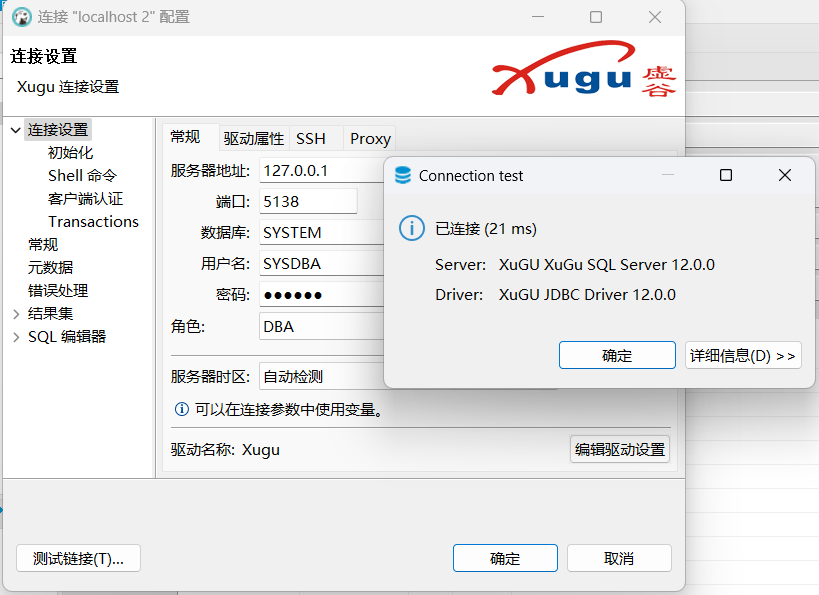Select 常规 in the left tree
The height and width of the screenshot is (595, 819).
pos(43,244)
